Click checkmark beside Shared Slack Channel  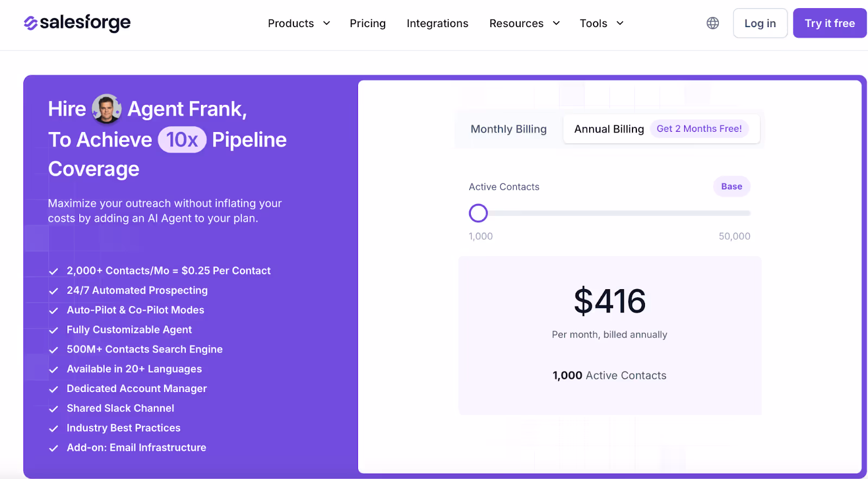pos(54,409)
